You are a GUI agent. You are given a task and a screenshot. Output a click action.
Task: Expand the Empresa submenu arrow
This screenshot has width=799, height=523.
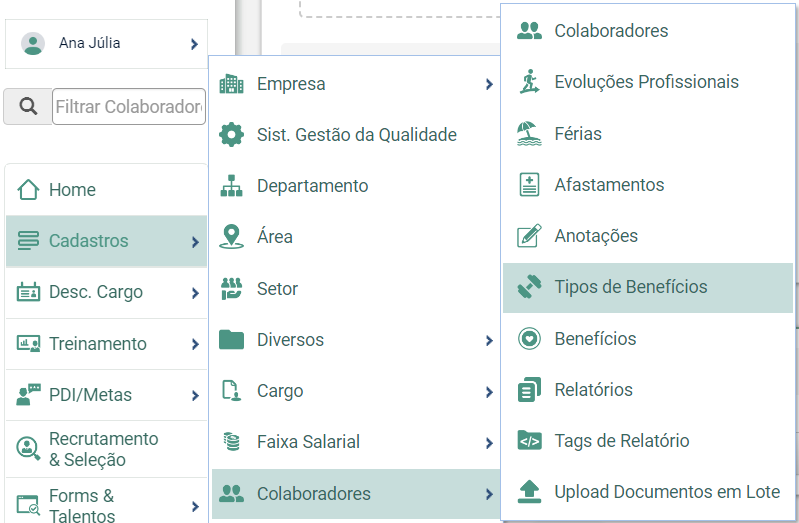coord(489,84)
